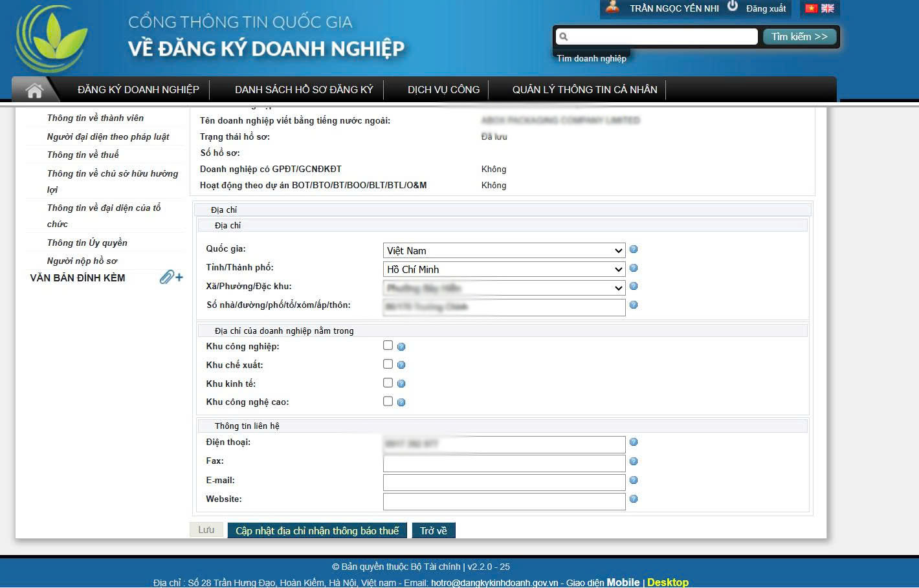The width and height of the screenshot is (919, 588).
Task: Click the info icon beside Khu công nghiệp
Action: [401, 347]
